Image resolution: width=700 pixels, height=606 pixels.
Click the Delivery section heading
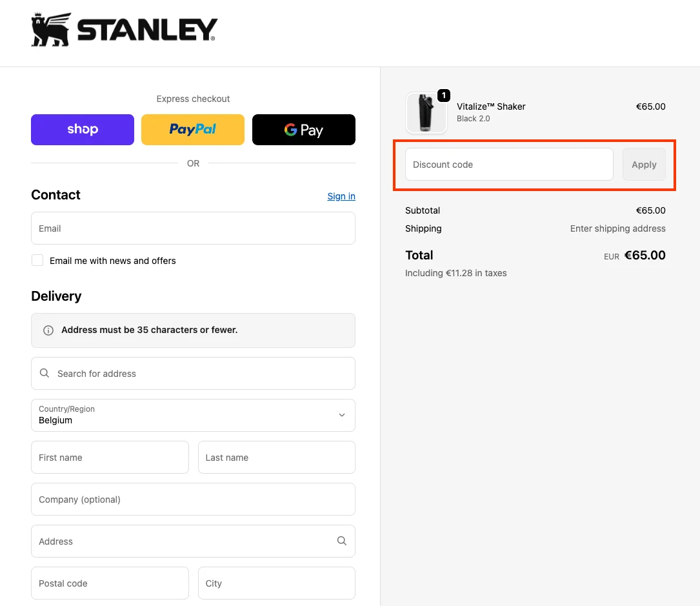coord(56,296)
